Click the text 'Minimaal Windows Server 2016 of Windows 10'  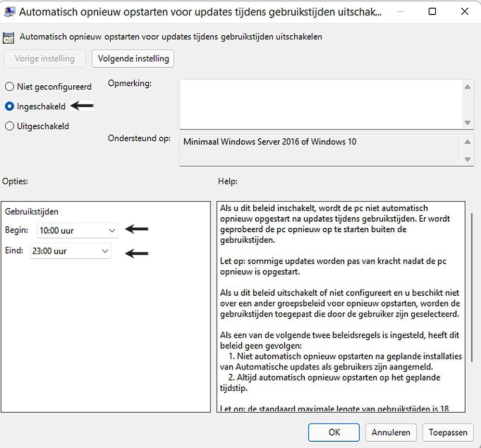(270, 142)
